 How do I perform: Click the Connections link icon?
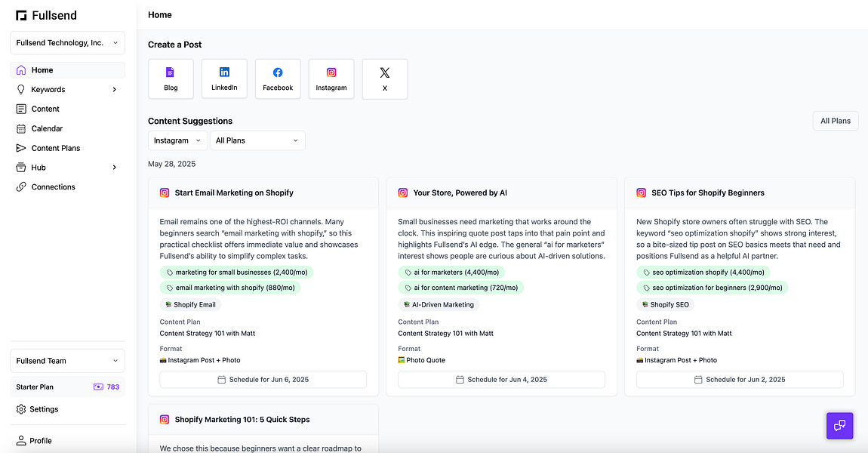pyautogui.click(x=21, y=186)
